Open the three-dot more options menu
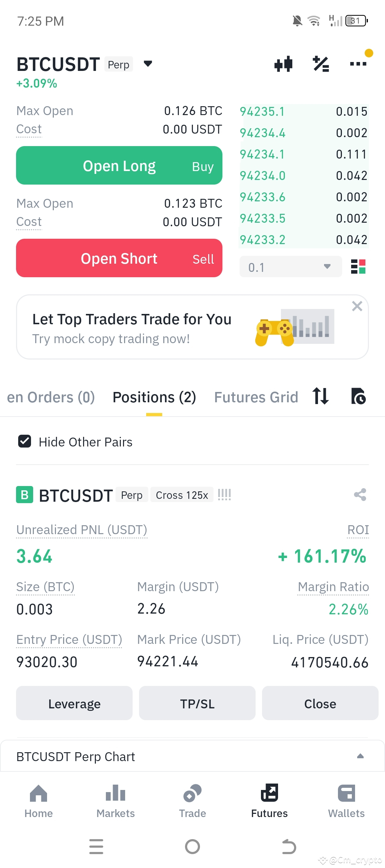385x868 pixels. coord(358,64)
